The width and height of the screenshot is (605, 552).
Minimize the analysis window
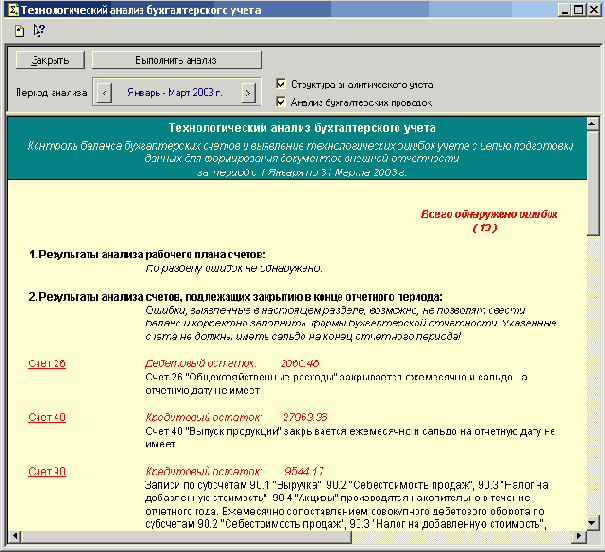point(565,10)
